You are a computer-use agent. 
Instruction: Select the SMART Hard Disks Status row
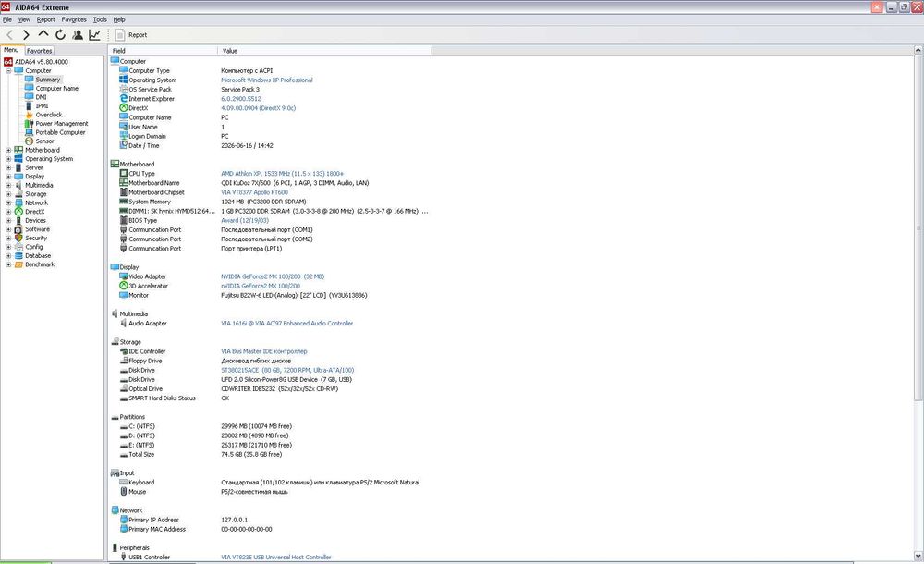click(x=269, y=398)
